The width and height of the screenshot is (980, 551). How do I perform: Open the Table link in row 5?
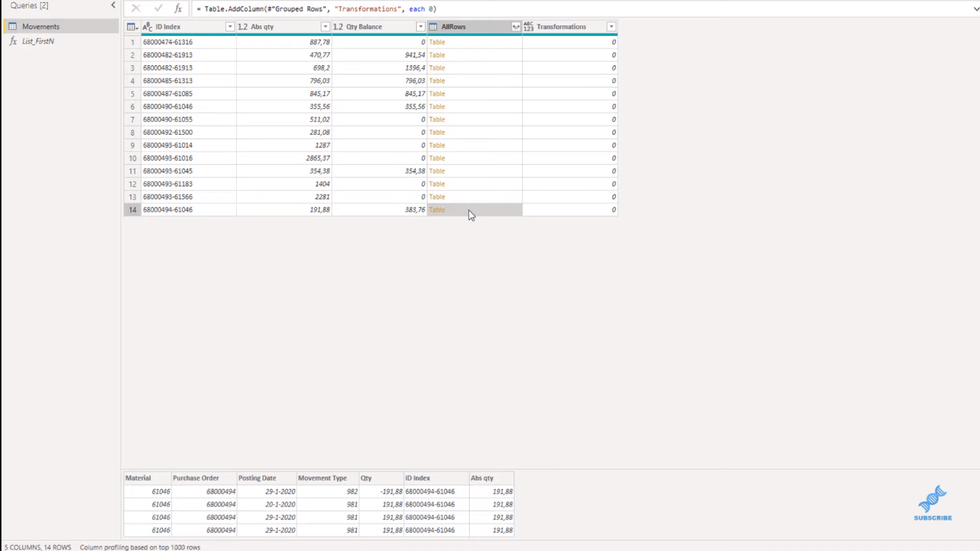(x=437, y=94)
